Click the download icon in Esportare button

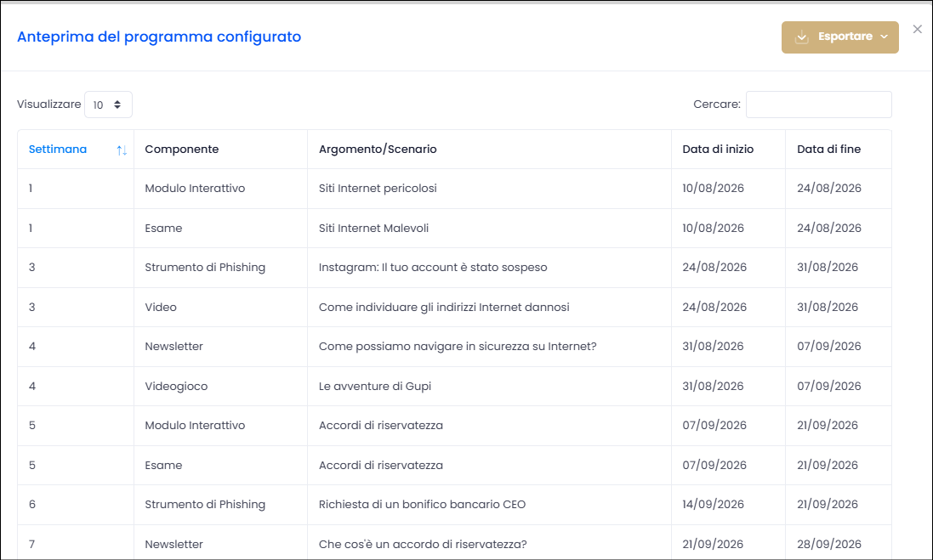tap(801, 37)
